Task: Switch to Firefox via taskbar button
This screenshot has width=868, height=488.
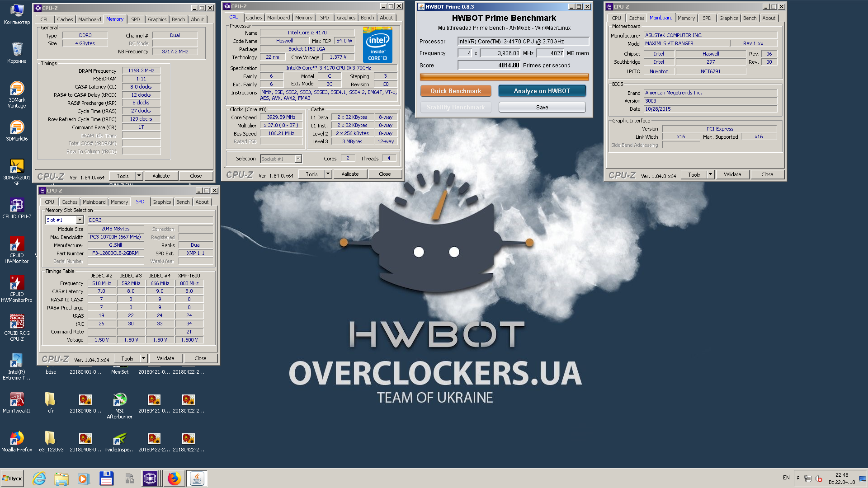Action: tap(174, 479)
